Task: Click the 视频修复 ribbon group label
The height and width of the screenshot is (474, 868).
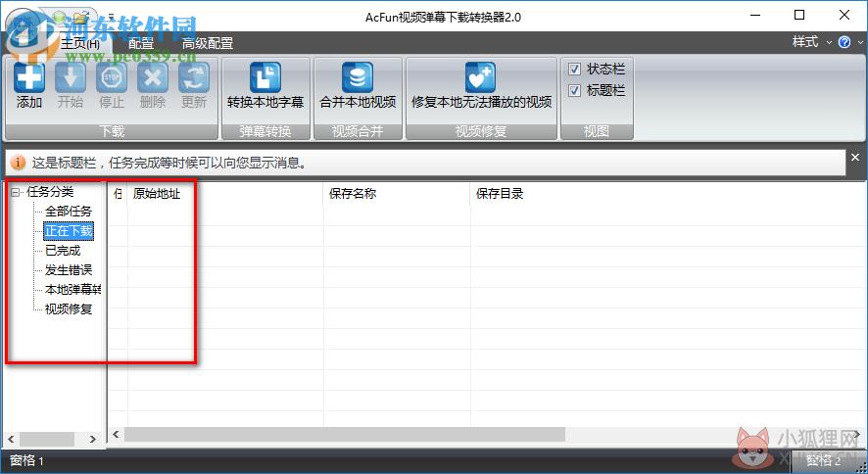Action: pyautogui.click(x=481, y=131)
